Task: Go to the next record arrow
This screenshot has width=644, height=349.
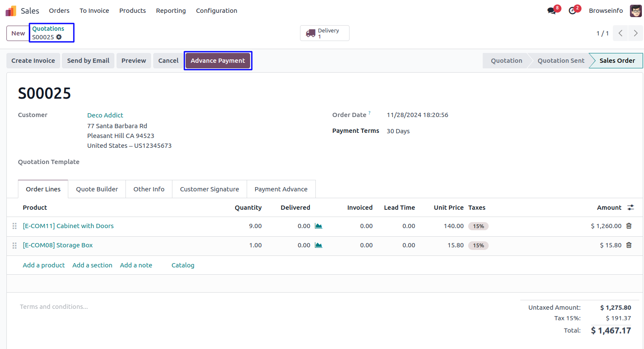Action: [635, 33]
